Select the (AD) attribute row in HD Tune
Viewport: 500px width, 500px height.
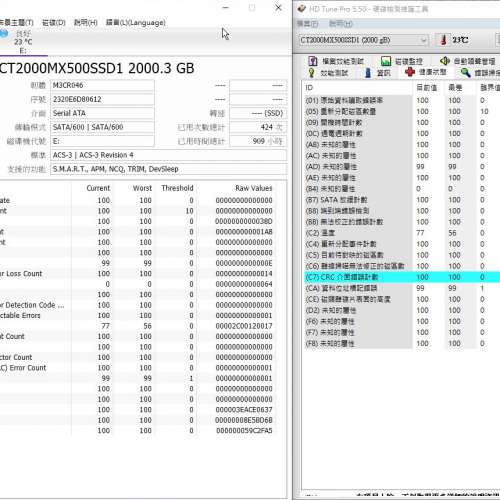tap(402, 167)
